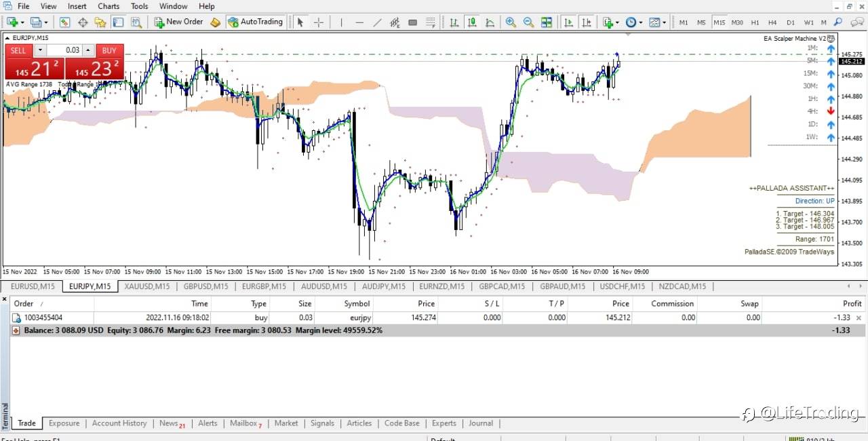868x441 pixels.
Task: Toggle the Navigator panel icon
Action: tap(100, 22)
